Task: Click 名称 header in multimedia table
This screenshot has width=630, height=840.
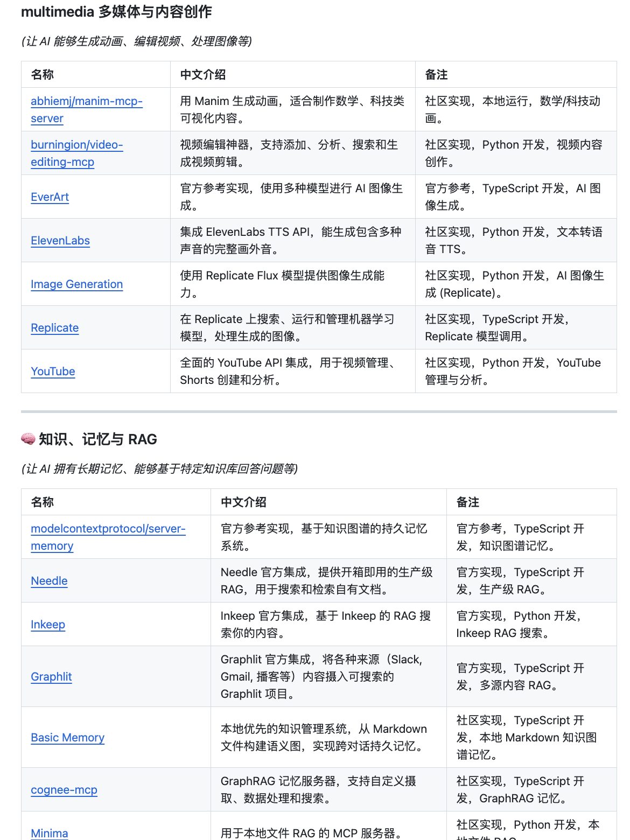Action: tap(43, 75)
